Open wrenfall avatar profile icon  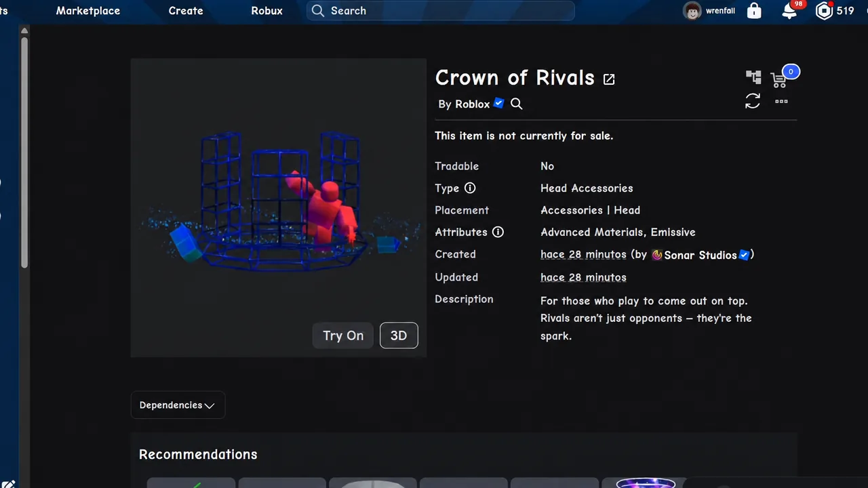pyautogui.click(x=692, y=11)
